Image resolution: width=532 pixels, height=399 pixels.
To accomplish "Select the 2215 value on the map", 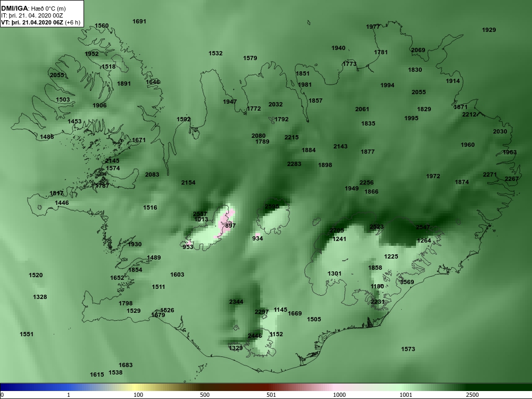I will 292,137.
